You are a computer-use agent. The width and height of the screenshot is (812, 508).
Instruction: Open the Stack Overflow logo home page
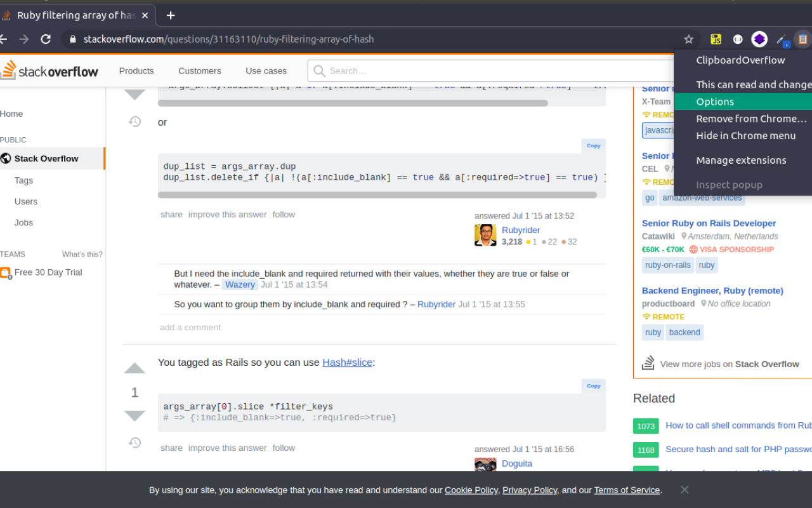coord(49,70)
